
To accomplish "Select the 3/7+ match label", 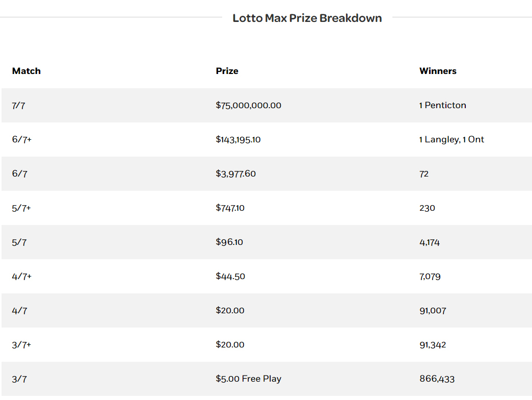I will 21,345.
